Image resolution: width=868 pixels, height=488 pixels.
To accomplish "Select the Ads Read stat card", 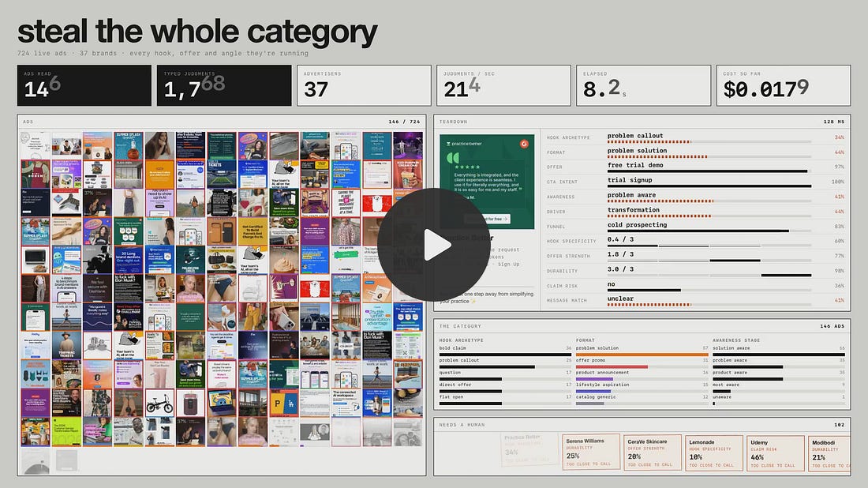I will [84, 85].
